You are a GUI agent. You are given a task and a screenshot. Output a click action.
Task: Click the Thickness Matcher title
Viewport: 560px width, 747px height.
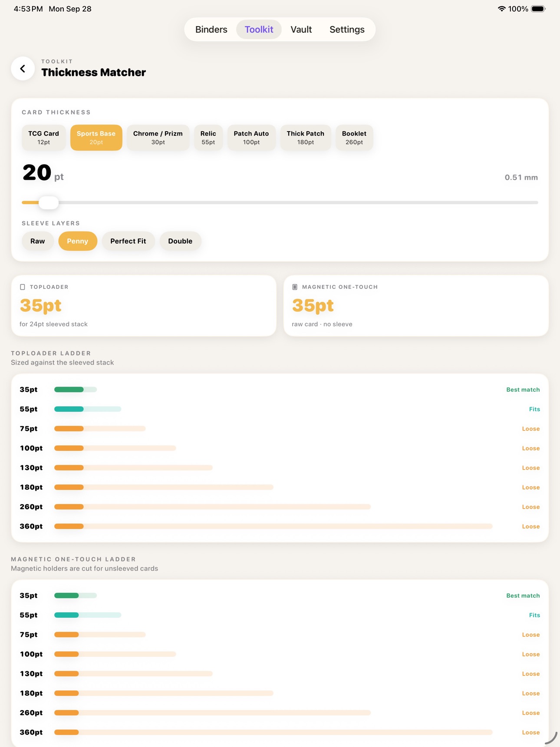[x=93, y=72]
